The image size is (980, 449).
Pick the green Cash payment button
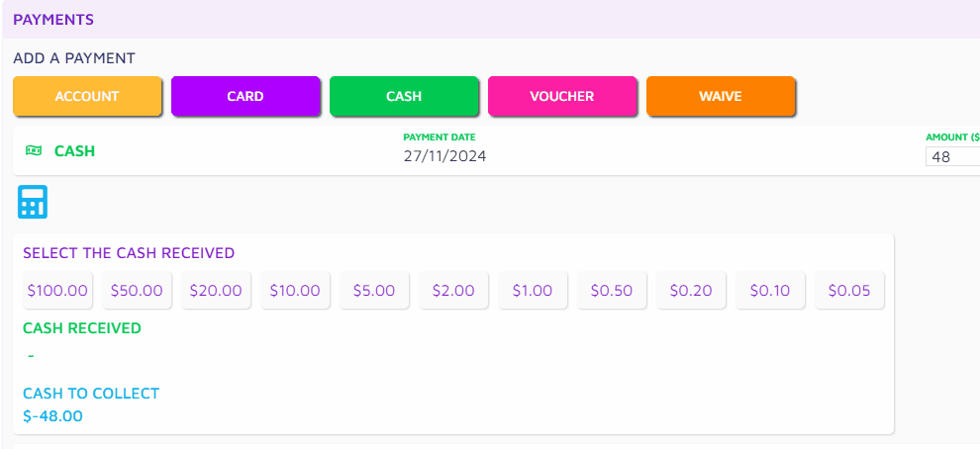point(404,97)
